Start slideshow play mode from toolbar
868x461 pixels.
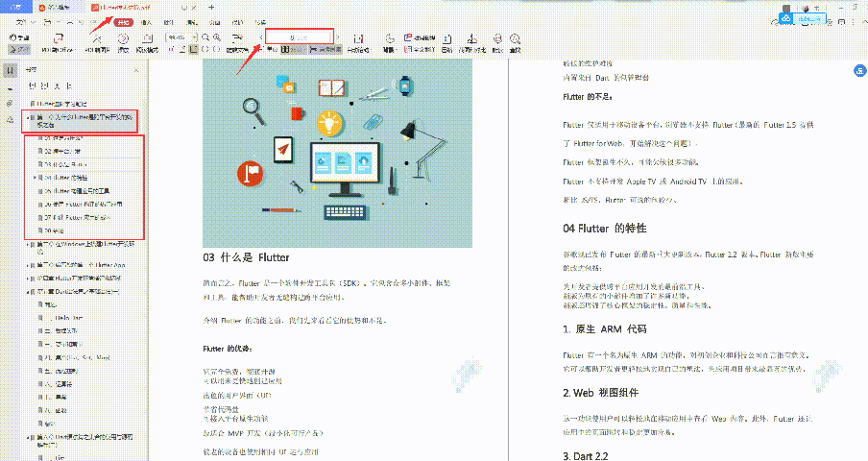[x=123, y=42]
